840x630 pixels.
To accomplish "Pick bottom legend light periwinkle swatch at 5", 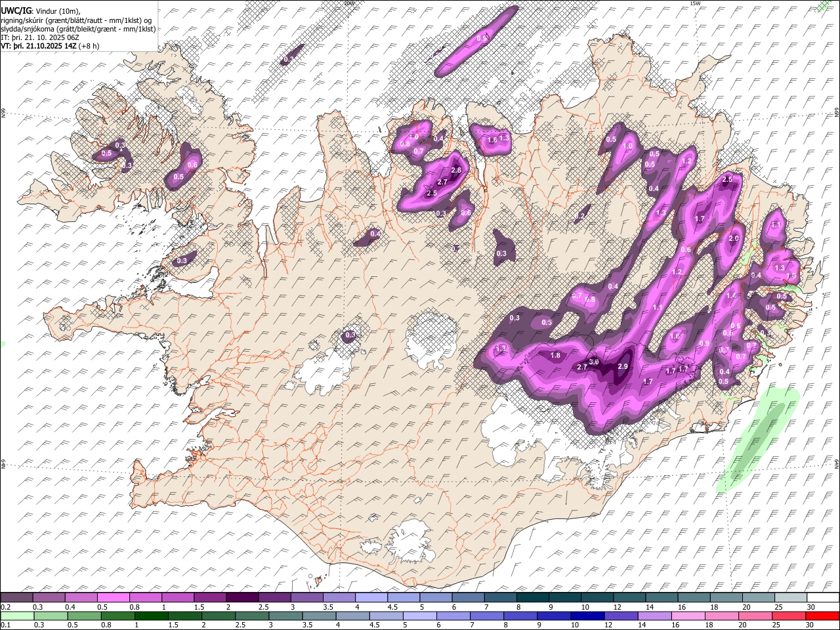I will click(419, 616).
